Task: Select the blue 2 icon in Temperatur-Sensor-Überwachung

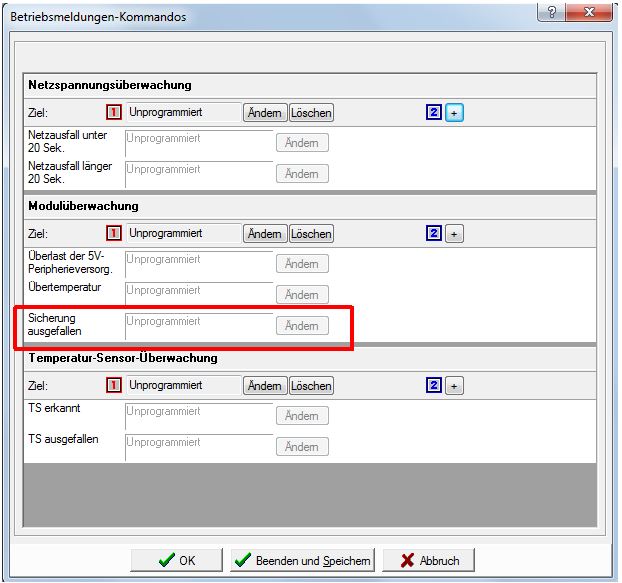Action: (x=433, y=385)
